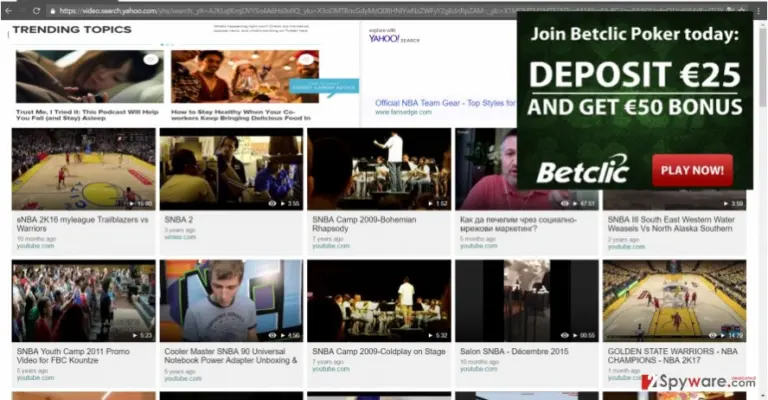Reload the page with the refresh icon
This screenshot has width=768, height=400.
point(36,10)
